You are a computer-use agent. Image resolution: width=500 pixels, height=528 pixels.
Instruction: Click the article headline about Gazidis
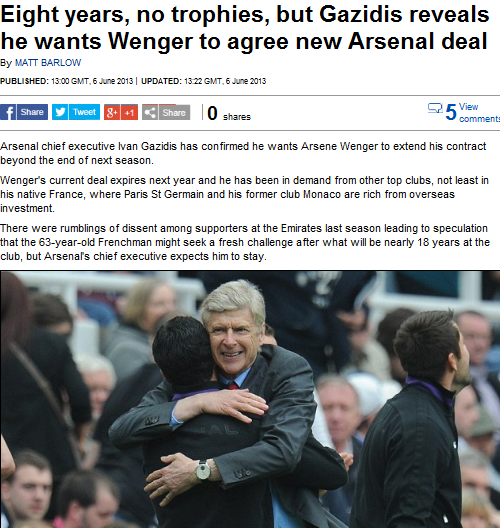point(245,28)
